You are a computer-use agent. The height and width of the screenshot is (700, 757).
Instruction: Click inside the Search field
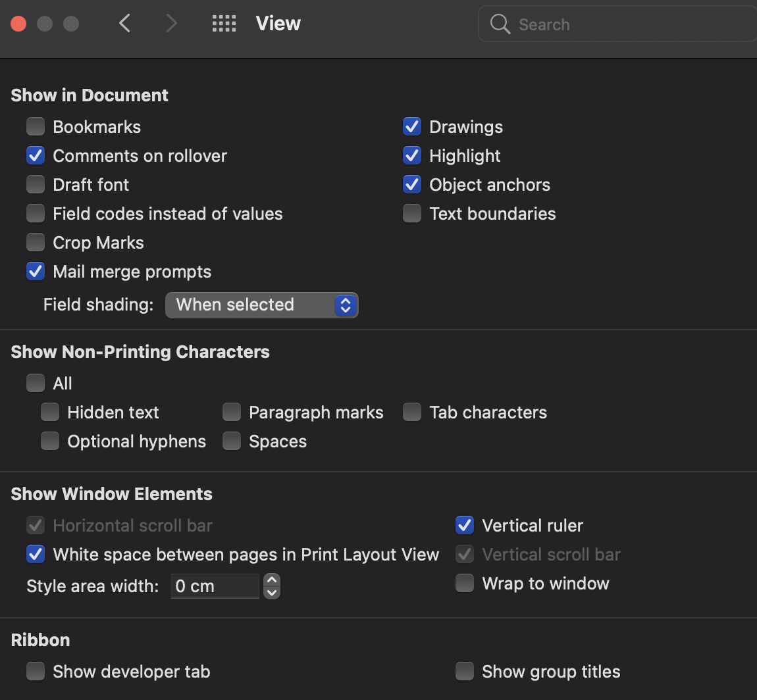(x=625, y=24)
